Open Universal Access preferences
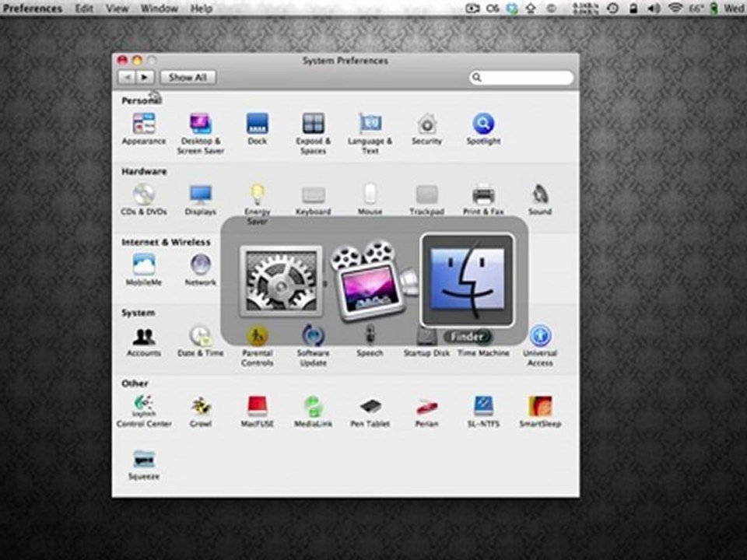 pyautogui.click(x=540, y=345)
